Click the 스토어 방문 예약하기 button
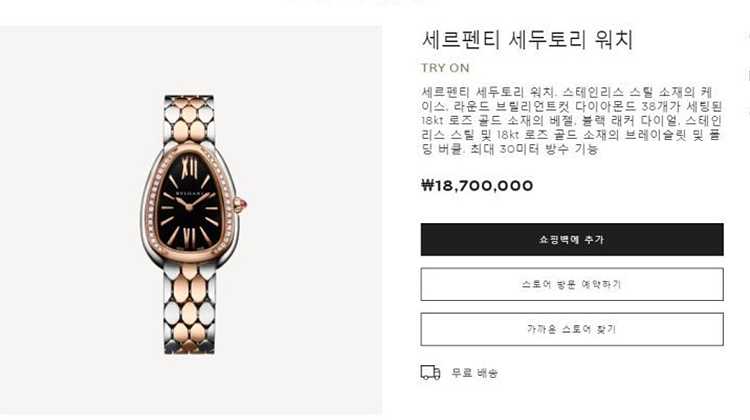Screen dimensions: 750x420 pyautogui.click(x=572, y=284)
